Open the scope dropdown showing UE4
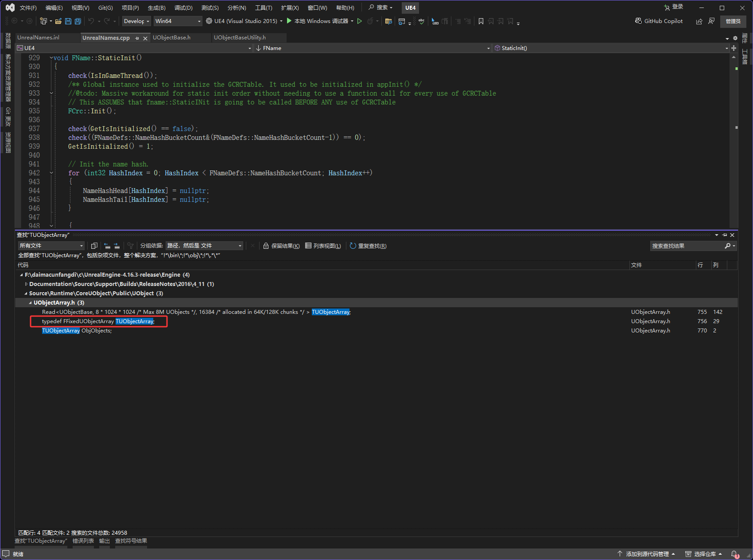Screen dimensions: 753x560 134,48
